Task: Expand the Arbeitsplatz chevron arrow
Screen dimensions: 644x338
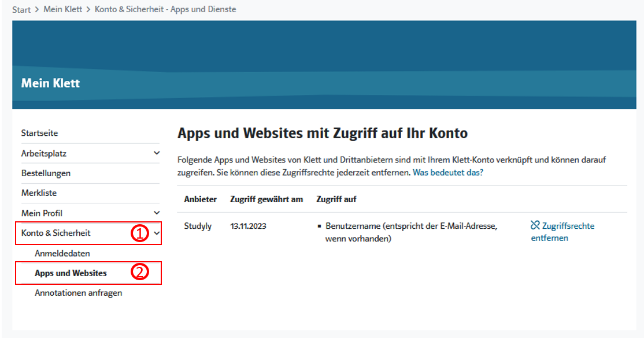Action: pos(156,153)
